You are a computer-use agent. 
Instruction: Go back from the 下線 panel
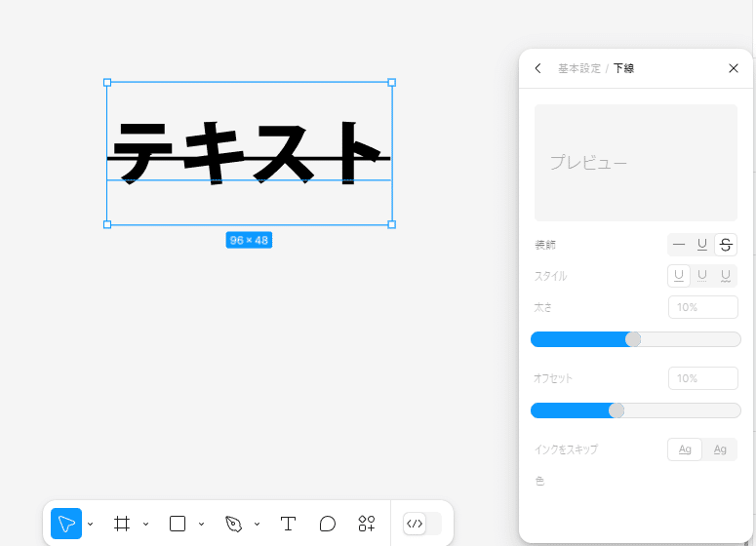click(538, 68)
